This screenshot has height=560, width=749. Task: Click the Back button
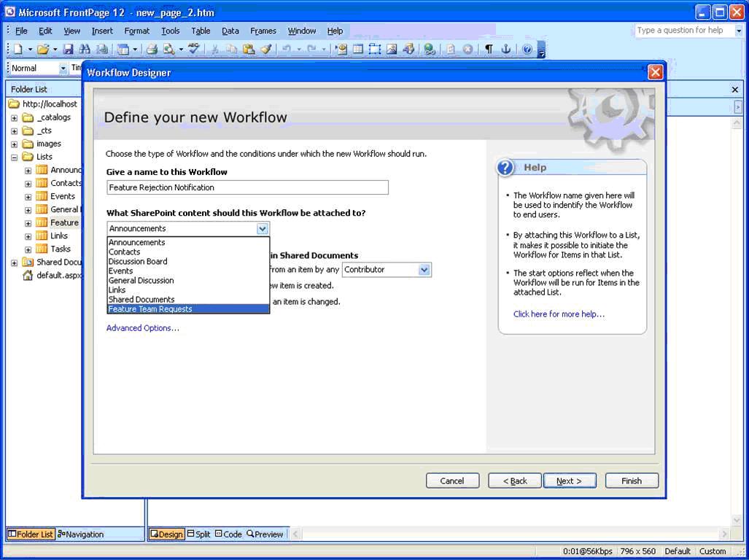tap(515, 481)
